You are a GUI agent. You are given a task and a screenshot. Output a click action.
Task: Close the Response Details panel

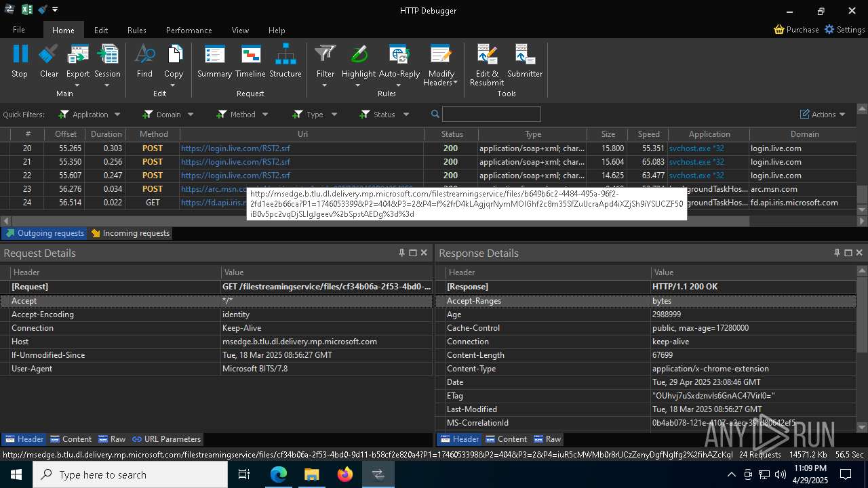859,253
